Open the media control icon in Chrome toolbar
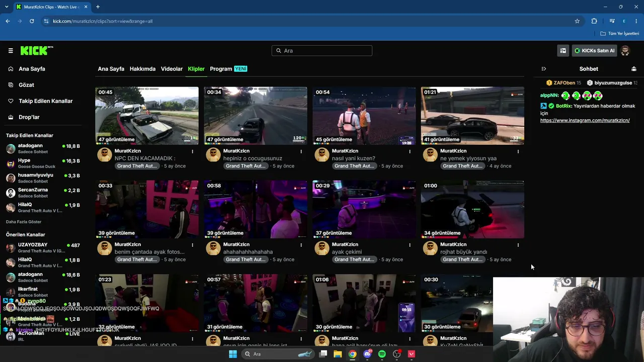 612,21
